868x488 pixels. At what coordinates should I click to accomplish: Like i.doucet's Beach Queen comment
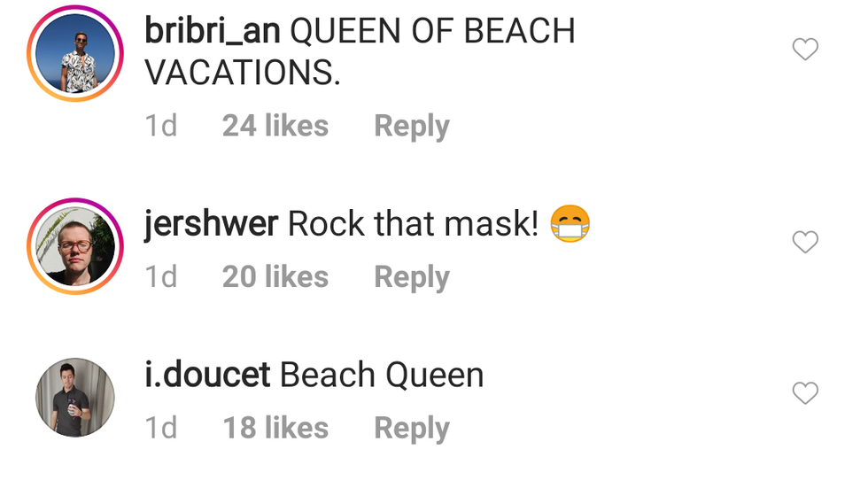click(805, 393)
